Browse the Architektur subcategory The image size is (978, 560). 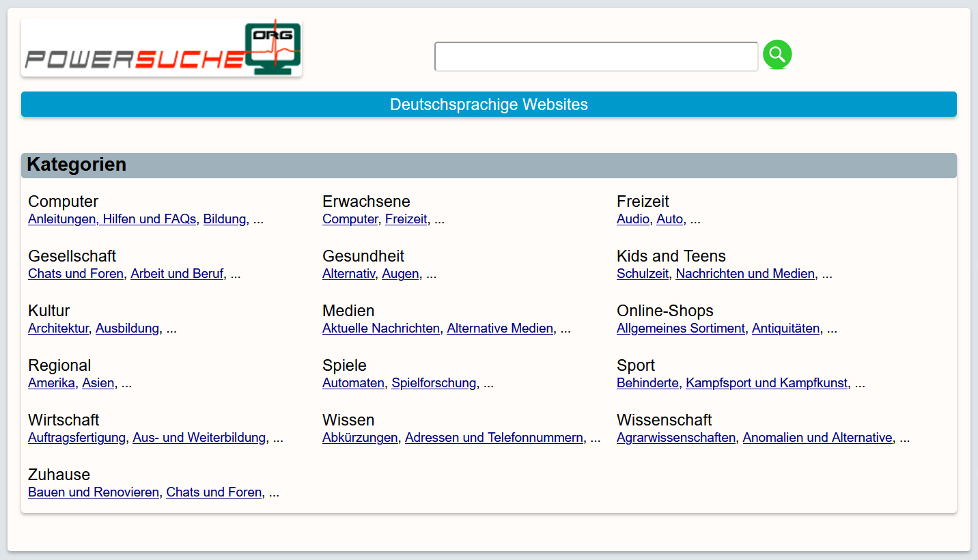[58, 328]
